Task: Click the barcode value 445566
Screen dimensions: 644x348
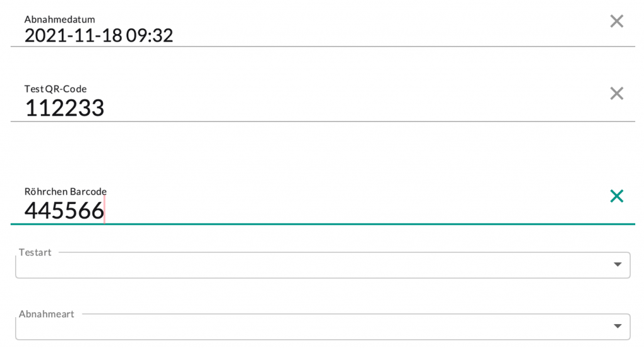Action: 64,211
